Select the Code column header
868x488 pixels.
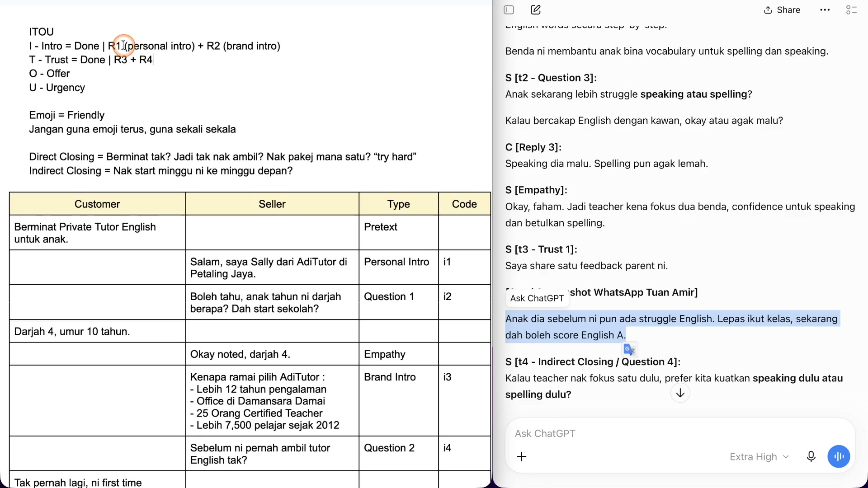pyautogui.click(x=464, y=204)
